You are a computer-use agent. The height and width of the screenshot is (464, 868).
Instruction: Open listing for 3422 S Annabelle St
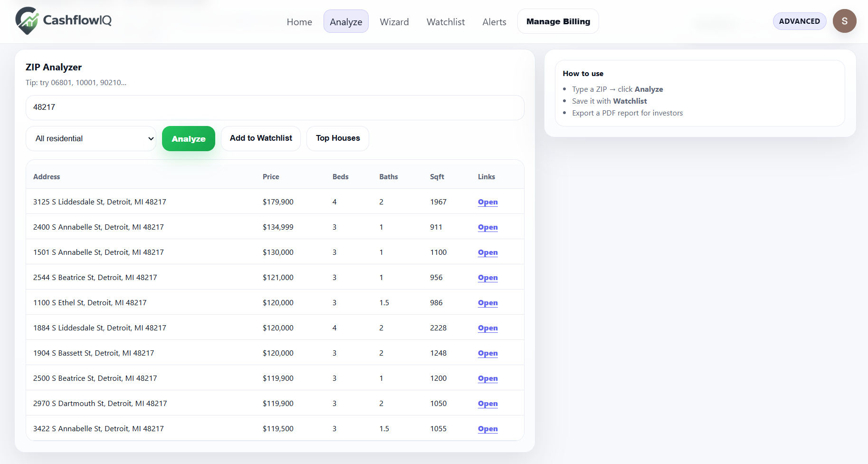click(x=487, y=428)
